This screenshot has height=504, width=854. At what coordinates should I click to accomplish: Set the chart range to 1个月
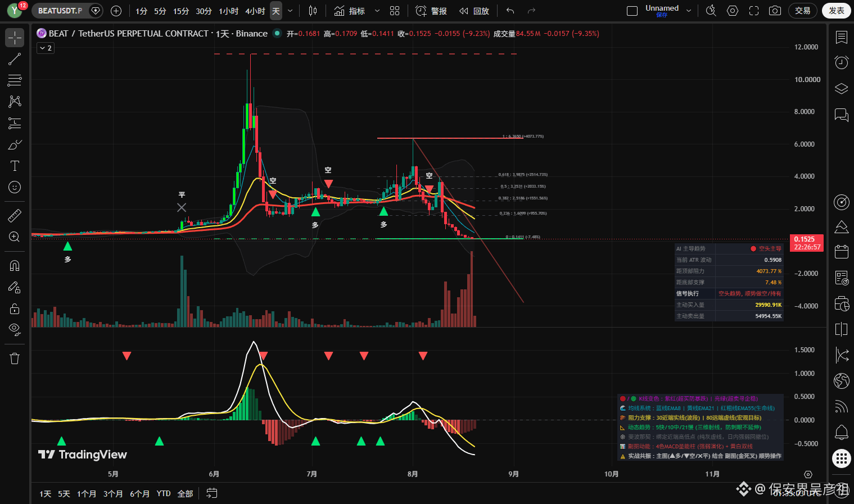(x=87, y=494)
